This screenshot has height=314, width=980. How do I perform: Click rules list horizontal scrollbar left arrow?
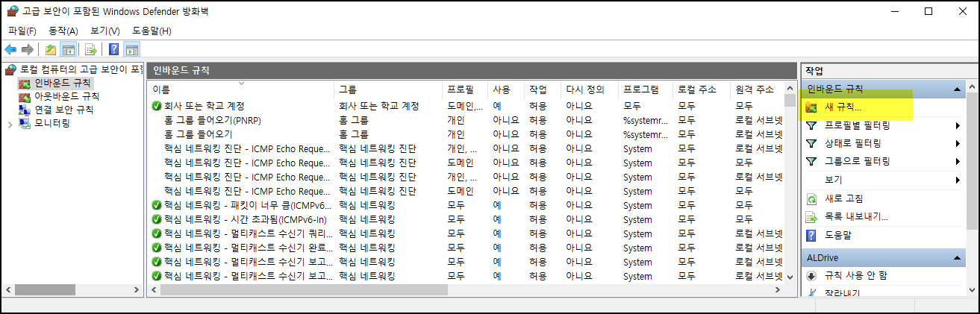[154, 289]
